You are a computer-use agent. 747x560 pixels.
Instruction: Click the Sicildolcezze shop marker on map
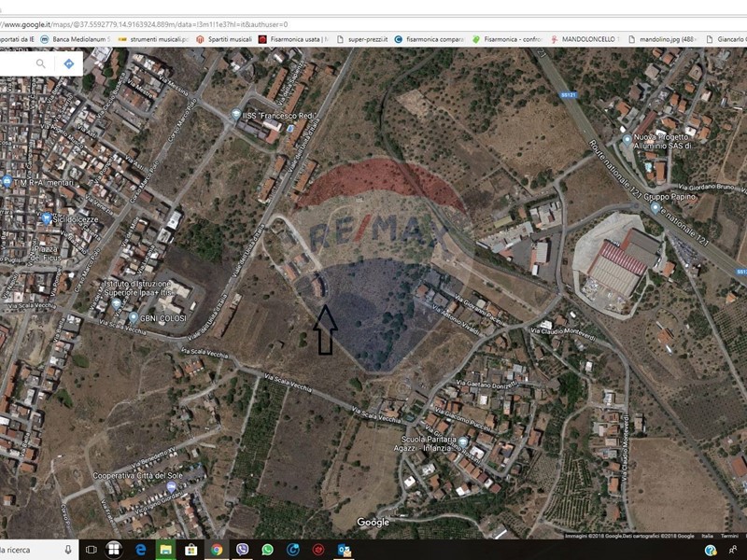point(46,218)
